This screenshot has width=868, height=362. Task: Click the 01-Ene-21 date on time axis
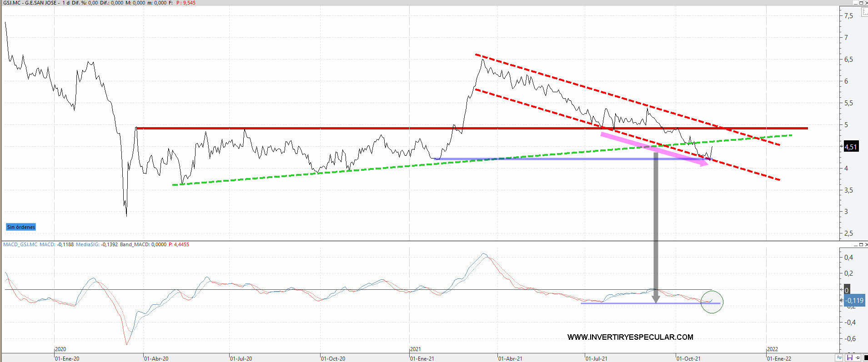click(422, 358)
